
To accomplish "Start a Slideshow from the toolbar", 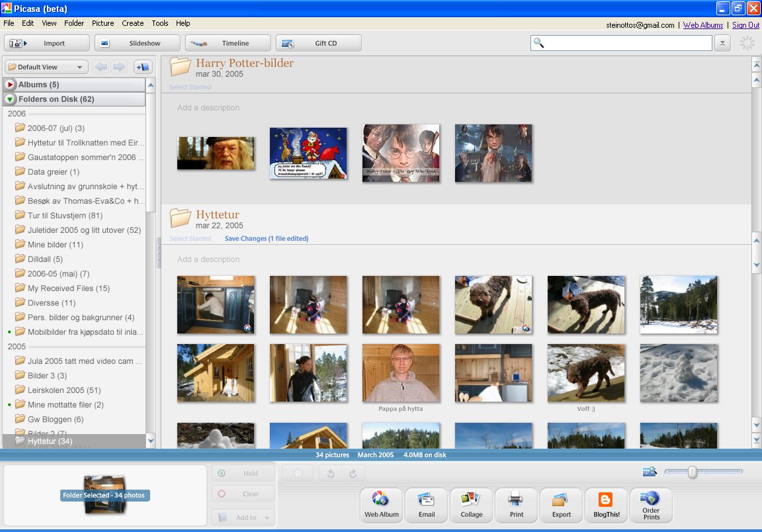I will 137,43.
